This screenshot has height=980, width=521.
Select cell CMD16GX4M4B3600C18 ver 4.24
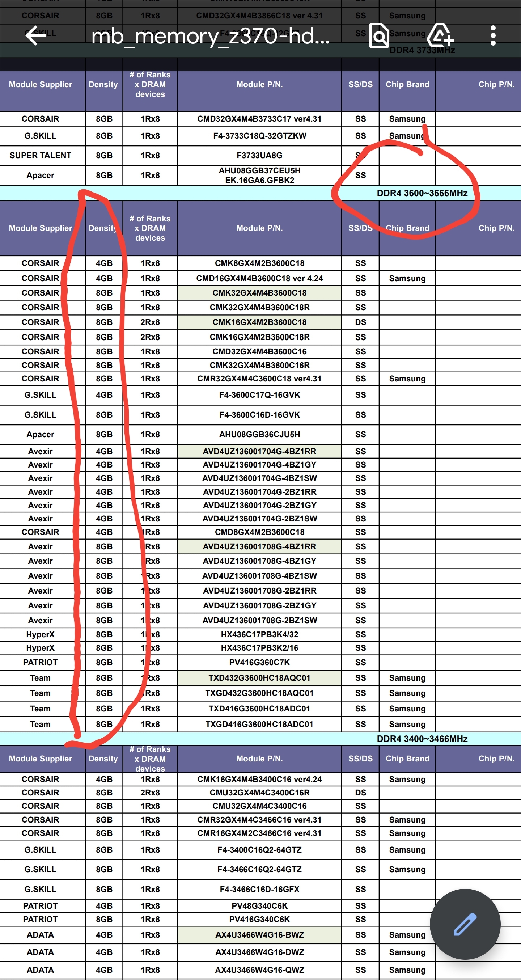(259, 279)
